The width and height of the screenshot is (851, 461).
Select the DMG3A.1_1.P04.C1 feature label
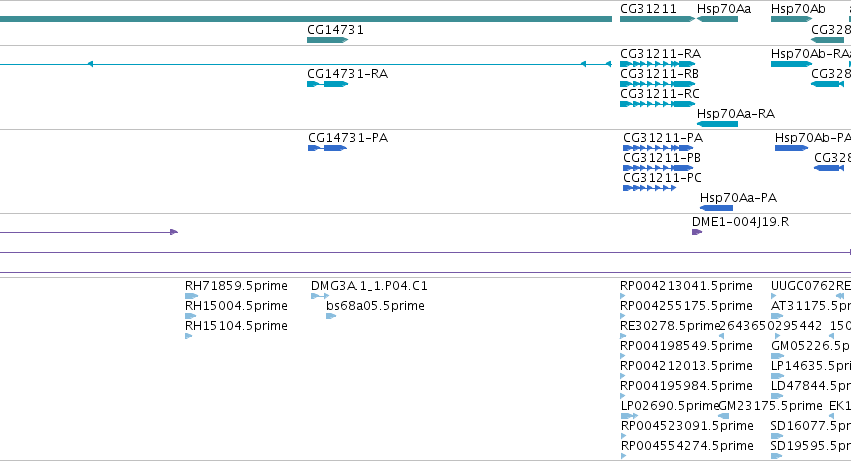click(369, 286)
